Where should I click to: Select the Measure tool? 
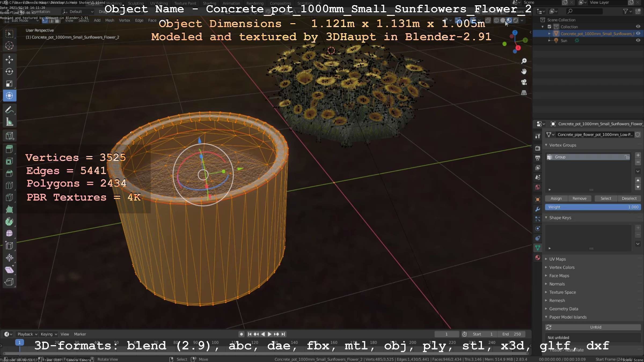click(9, 122)
